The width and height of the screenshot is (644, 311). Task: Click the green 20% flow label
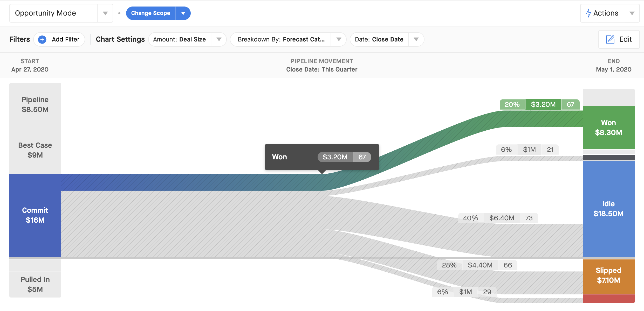[512, 104]
